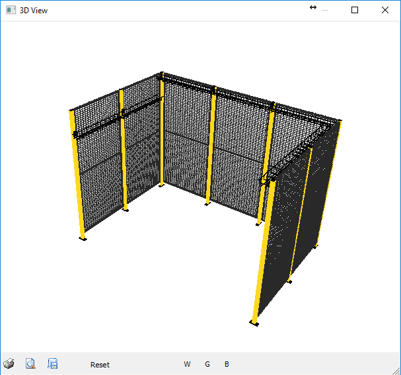Set background to gray with G

coord(207,364)
